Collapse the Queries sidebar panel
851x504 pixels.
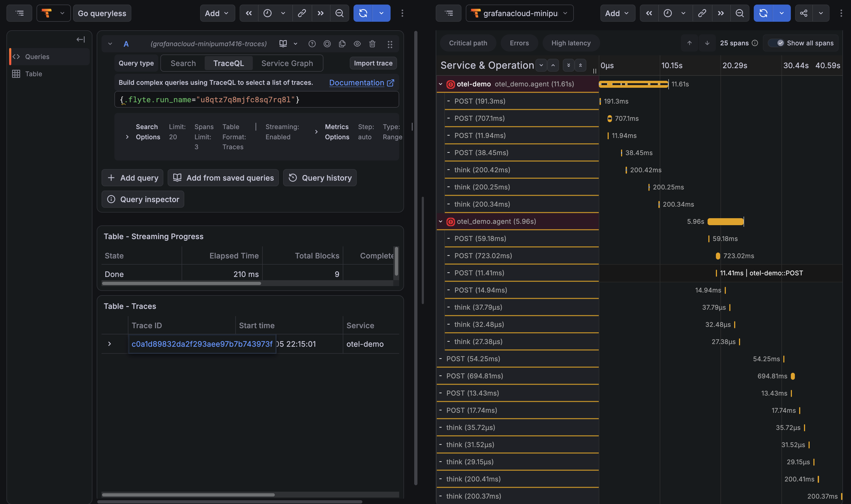81,39
